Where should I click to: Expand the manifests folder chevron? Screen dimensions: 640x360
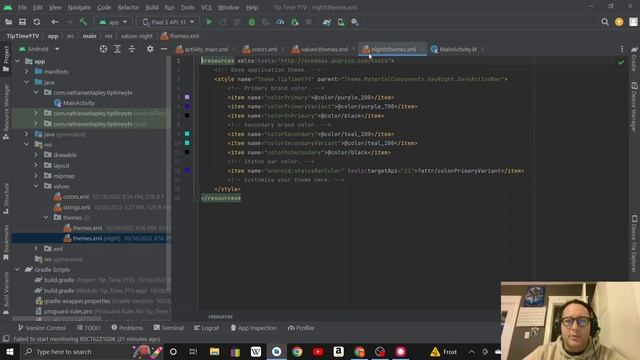(x=27, y=71)
